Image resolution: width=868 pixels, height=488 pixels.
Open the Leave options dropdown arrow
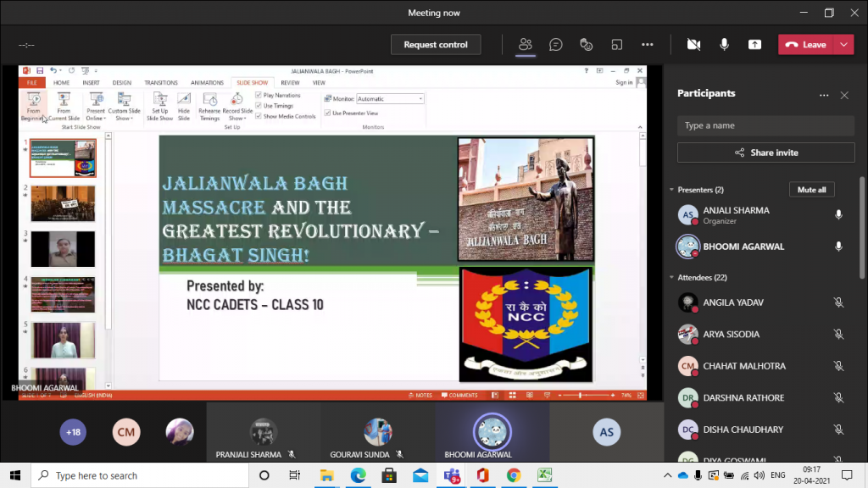(844, 45)
